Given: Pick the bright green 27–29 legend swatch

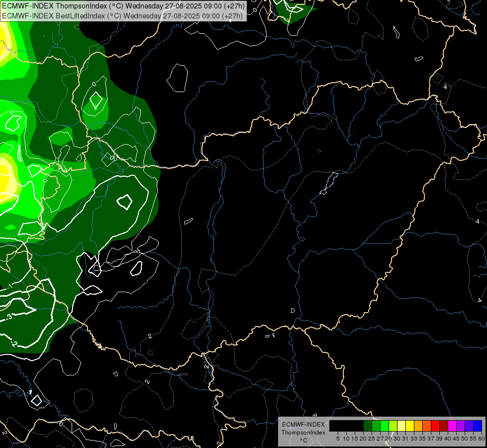Looking at the screenshot, I should point(385,426).
